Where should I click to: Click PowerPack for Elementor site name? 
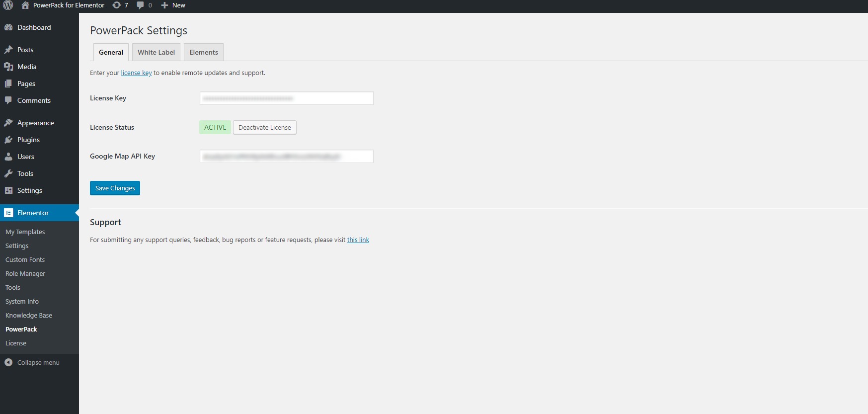[69, 5]
